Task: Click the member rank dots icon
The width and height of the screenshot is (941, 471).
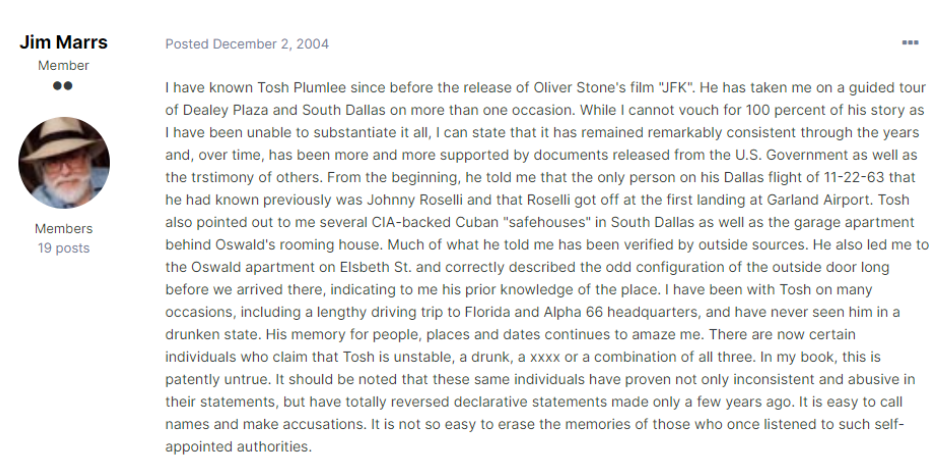Action: [63, 86]
